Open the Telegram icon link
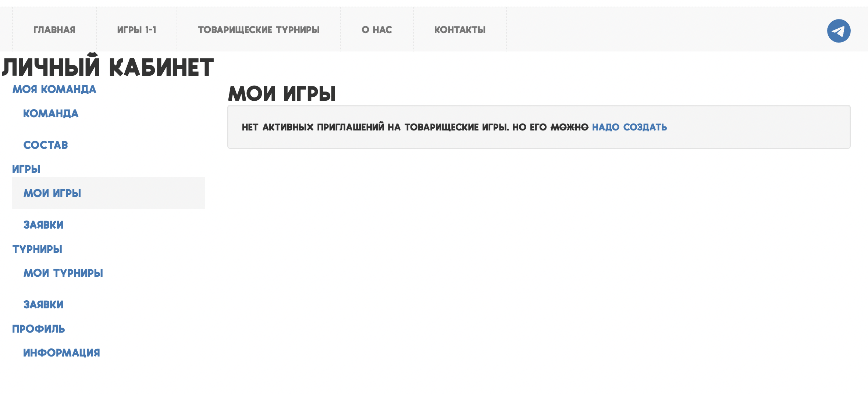The image size is (868, 394). 839,31
